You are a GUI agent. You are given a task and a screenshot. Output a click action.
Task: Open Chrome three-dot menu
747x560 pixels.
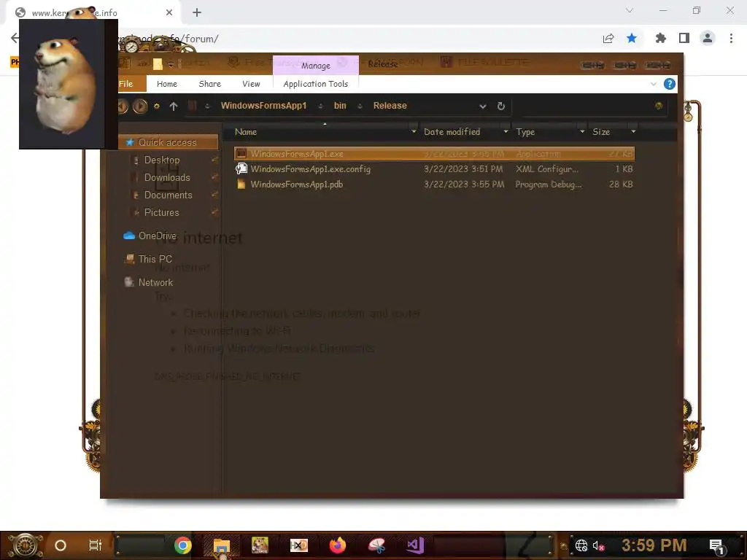pos(731,38)
